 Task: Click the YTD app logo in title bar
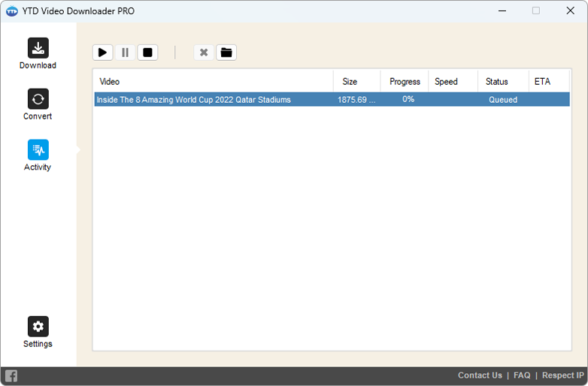click(12, 11)
